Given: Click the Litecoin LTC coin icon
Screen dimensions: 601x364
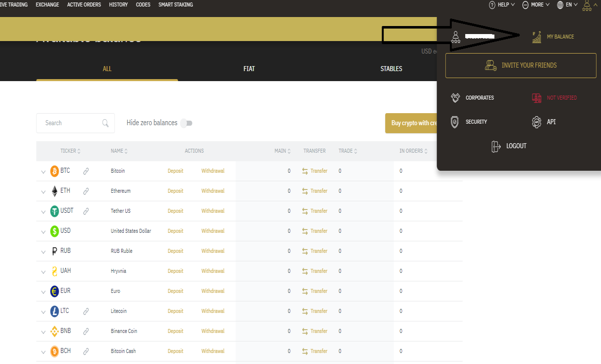Looking at the screenshot, I should pos(55,311).
